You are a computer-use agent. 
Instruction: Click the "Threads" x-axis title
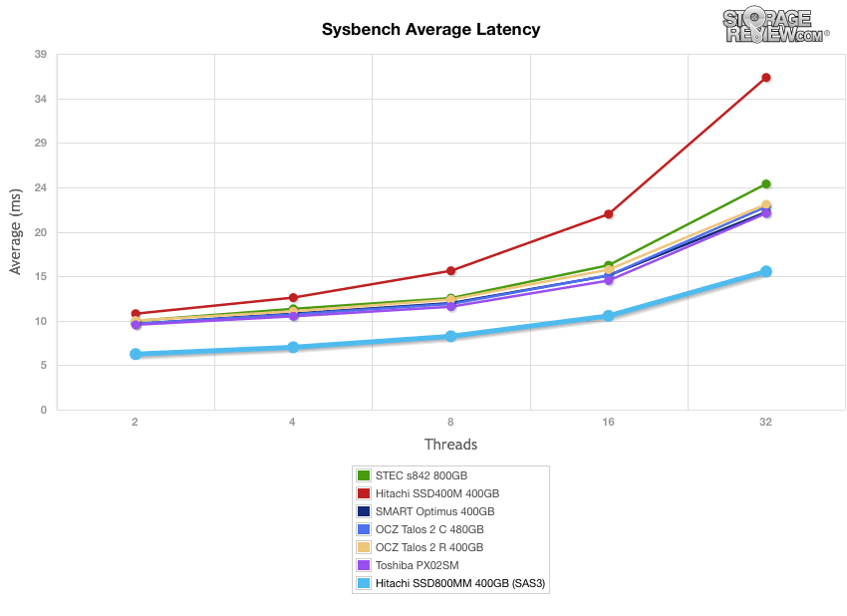tap(450, 445)
